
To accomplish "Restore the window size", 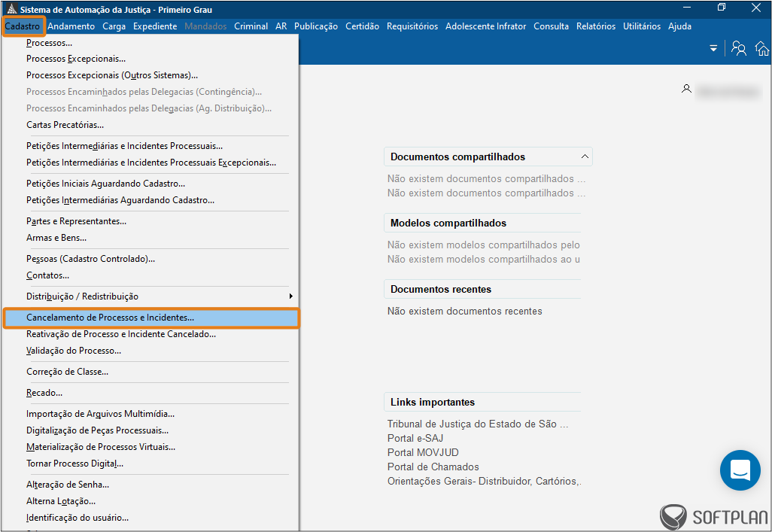I will [722, 8].
